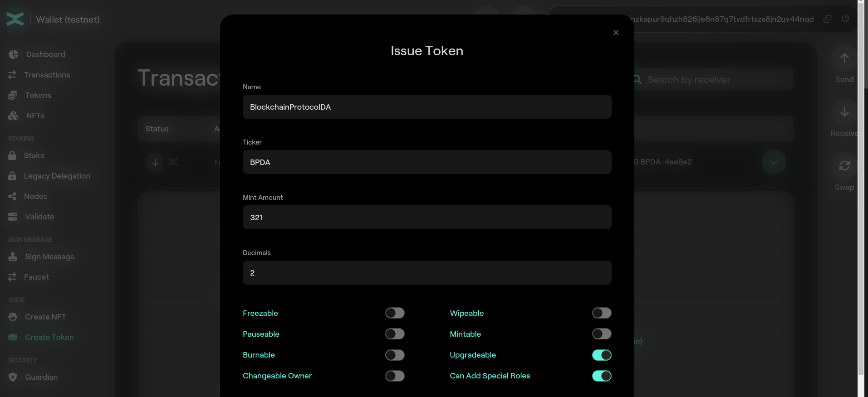This screenshot has width=868, height=397.
Task: Click the Freezable label
Action: click(260, 313)
